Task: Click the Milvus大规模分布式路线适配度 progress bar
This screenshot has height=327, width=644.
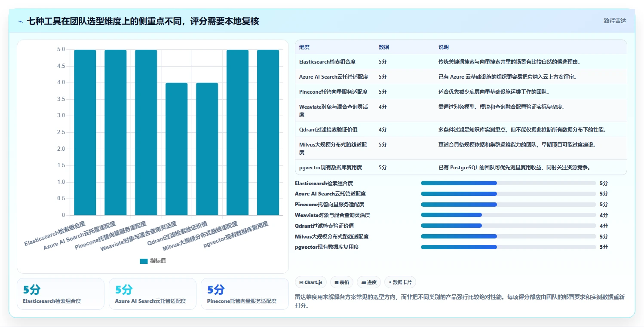Action: point(509,236)
